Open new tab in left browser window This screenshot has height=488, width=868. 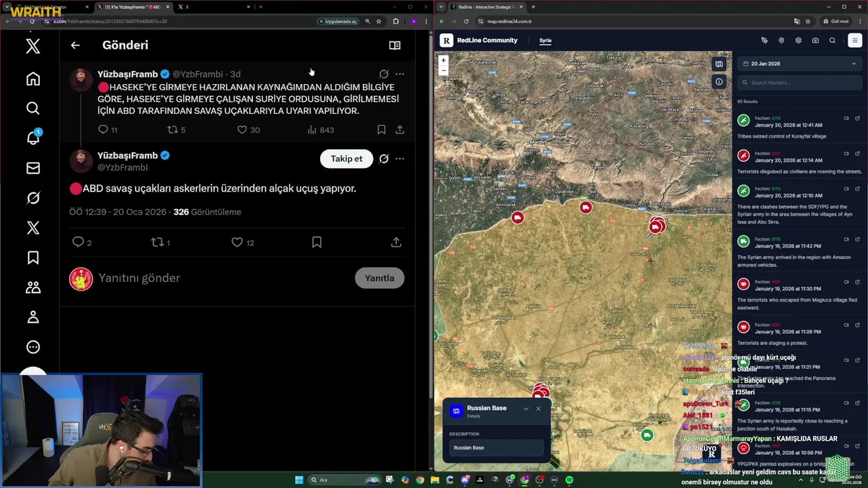[260, 7]
